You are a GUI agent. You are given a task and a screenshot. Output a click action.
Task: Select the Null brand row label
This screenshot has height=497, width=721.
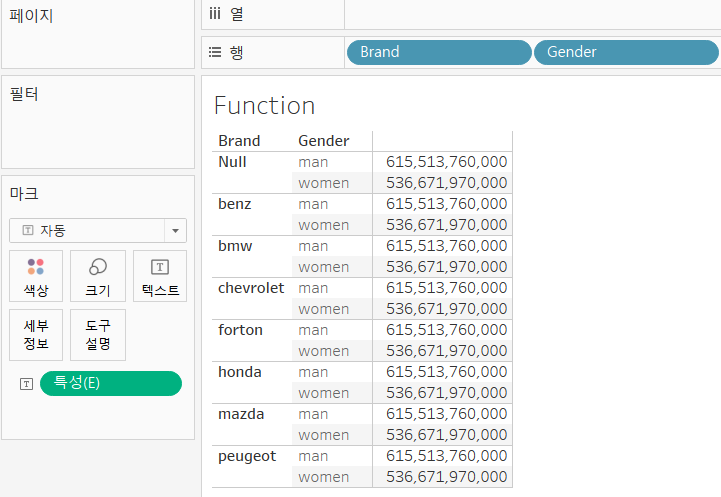click(x=232, y=162)
